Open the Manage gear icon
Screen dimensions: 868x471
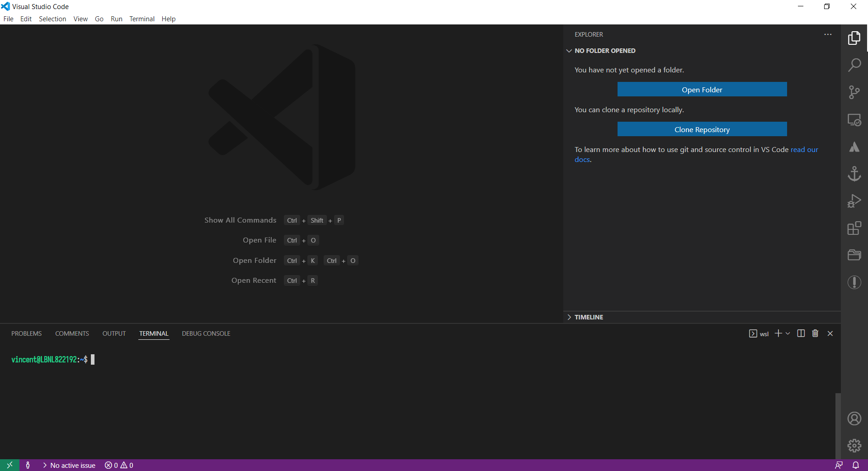pos(854,446)
